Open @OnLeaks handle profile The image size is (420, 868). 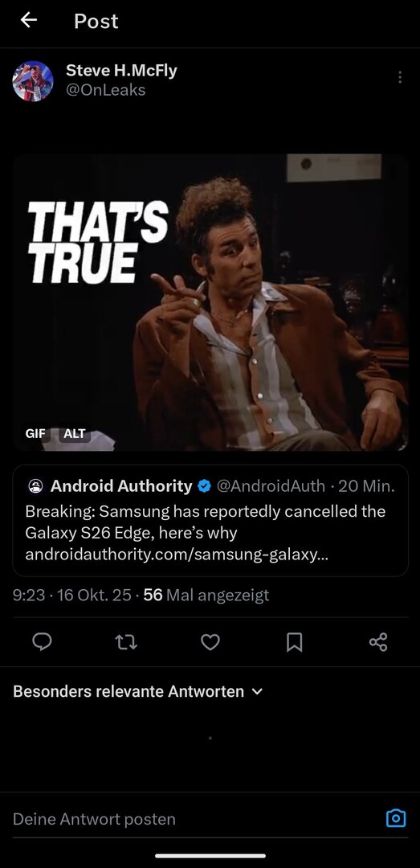(x=106, y=90)
